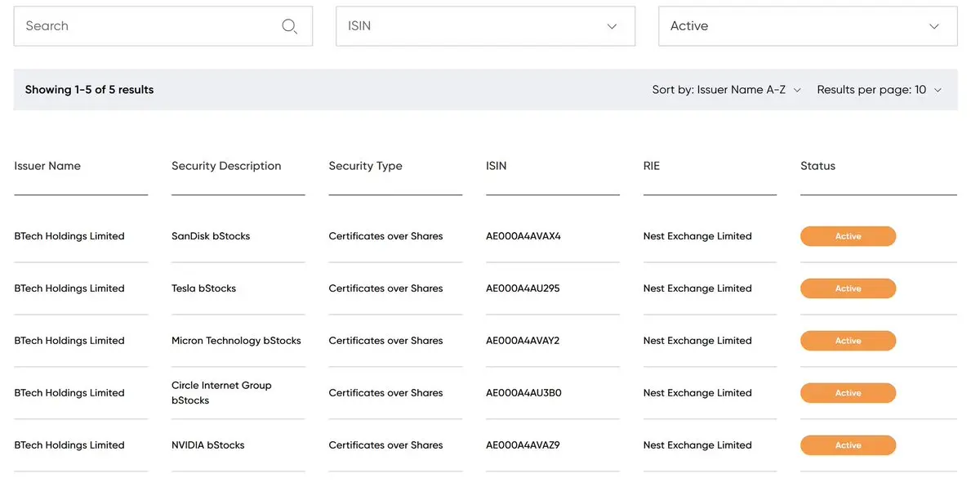The height and width of the screenshot is (496, 980).
Task: Open the Active status filter dropdown
Action: coord(808,26)
